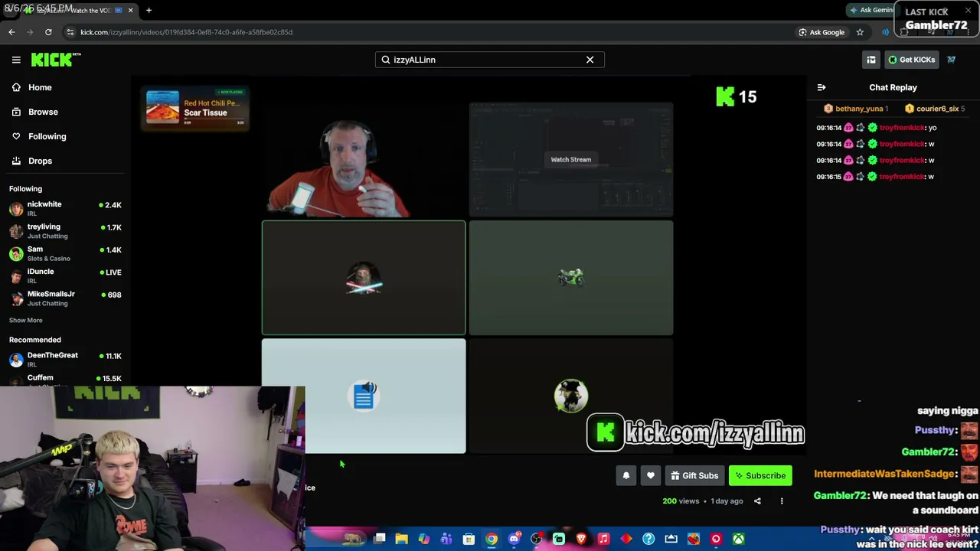Screen dimensions: 980x551
Task: Share the video using the share icon
Action: [x=757, y=501]
